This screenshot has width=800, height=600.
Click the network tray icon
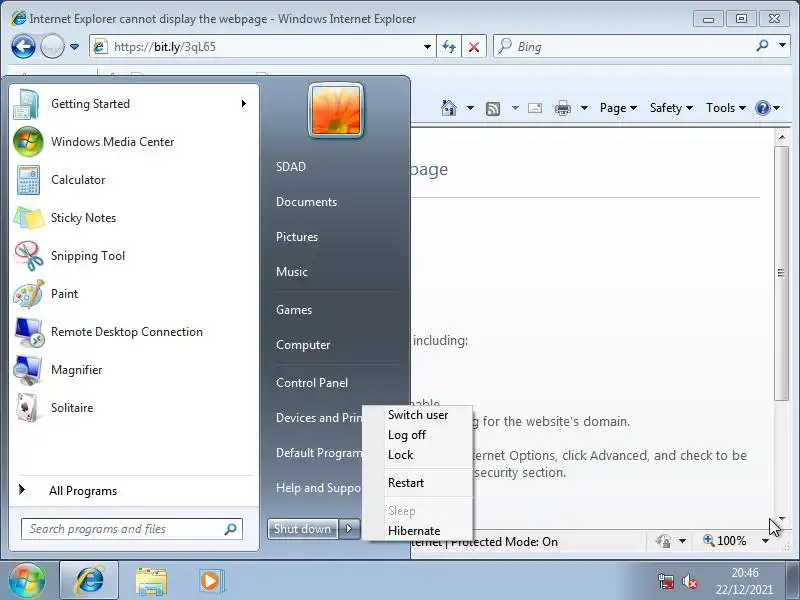(666, 581)
